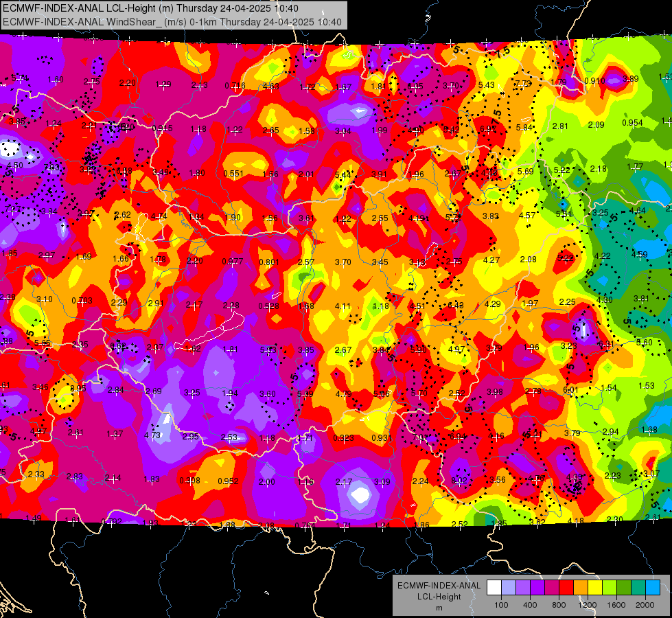
Task: Click the white legend color swatch
Action: 494,588
